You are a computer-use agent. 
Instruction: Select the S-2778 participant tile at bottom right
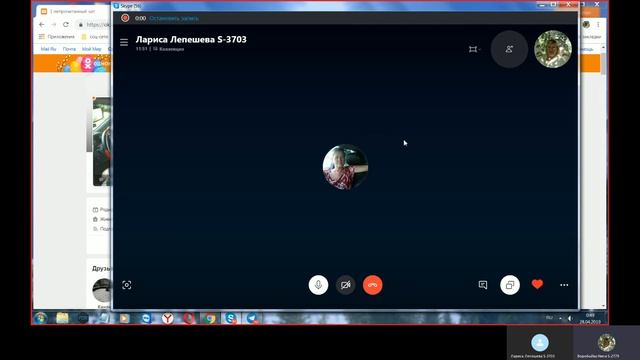pos(607,343)
